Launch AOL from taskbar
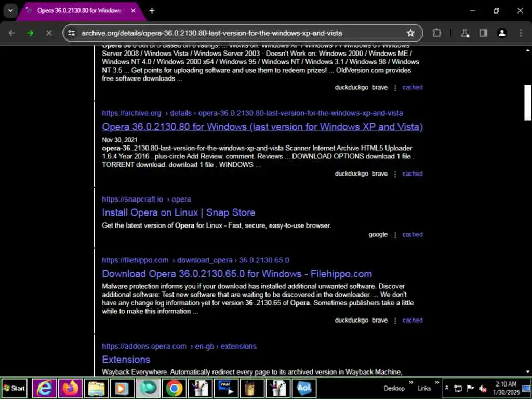The height and width of the screenshot is (399, 532). [x=304, y=389]
